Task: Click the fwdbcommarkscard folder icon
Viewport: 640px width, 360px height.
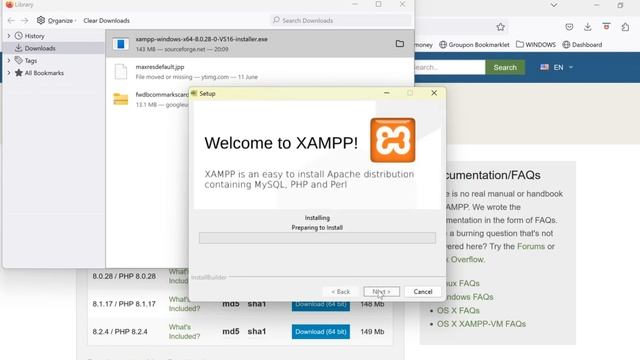Action: [x=120, y=99]
